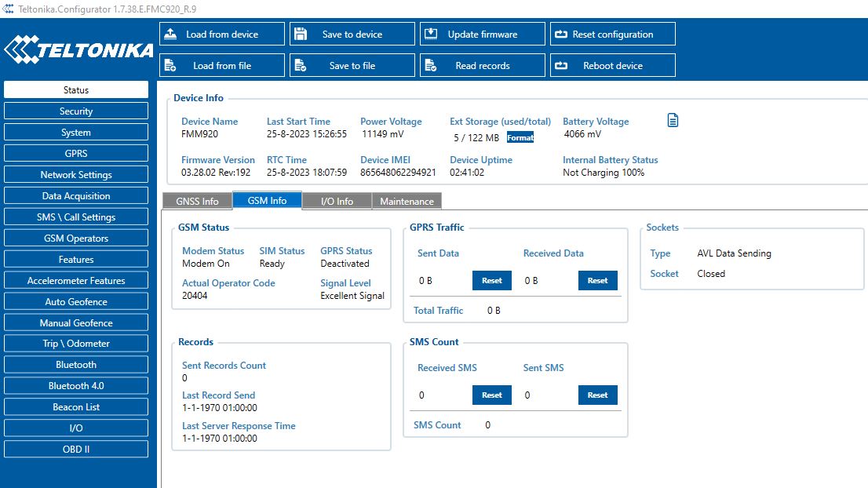This screenshot has width=868, height=488.
Task: Open Accelerometer Features section
Action: (x=76, y=280)
